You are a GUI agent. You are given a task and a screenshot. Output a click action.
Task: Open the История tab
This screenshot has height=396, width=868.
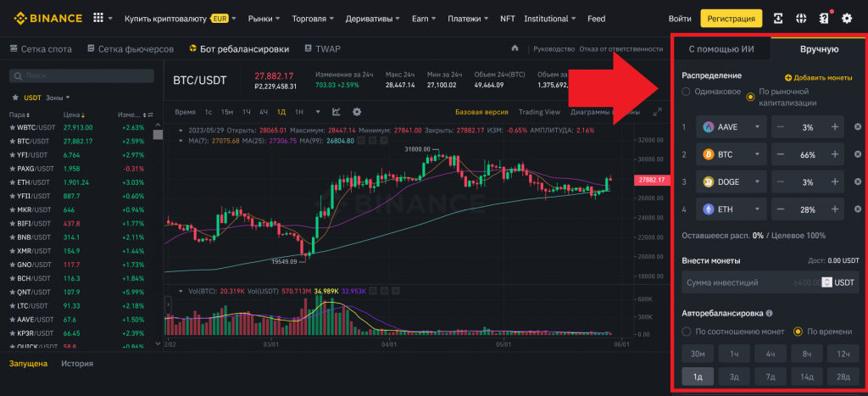77,364
